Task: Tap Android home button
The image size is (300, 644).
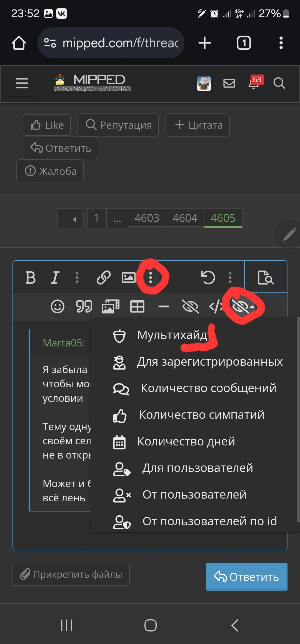Action: (150, 625)
